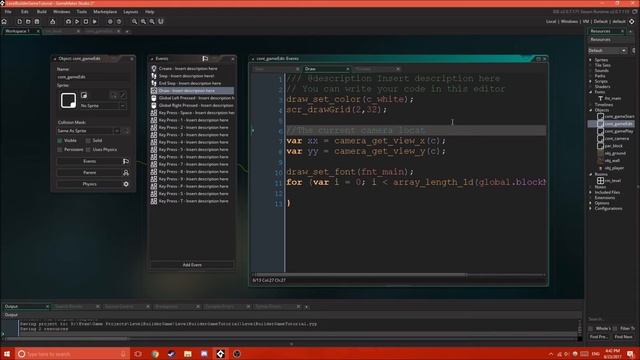Collapse the Objects resource folder
The width and height of the screenshot is (640, 360).
(x=591, y=110)
